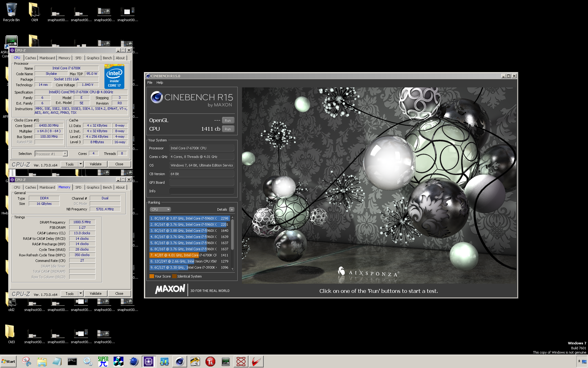Image resolution: width=588 pixels, height=368 pixels.
Task: Switch to Cinebench via its taskbar icon
Action: click(x=180, y=362)
